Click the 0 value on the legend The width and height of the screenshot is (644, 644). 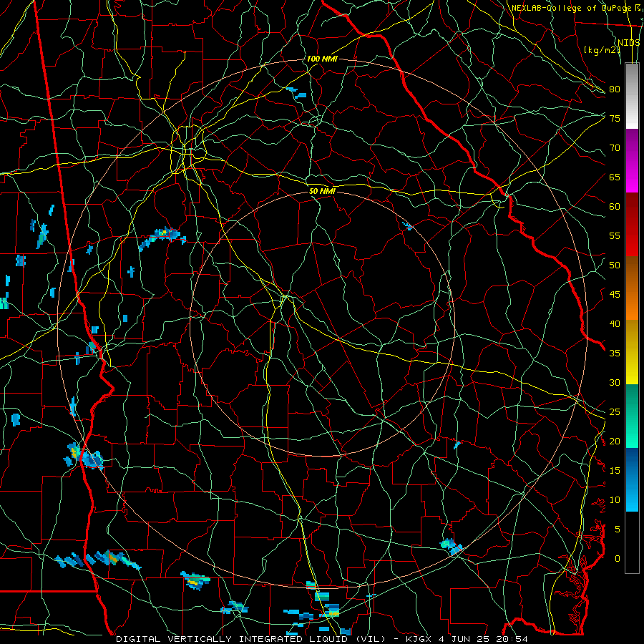[x=618, y=559]
